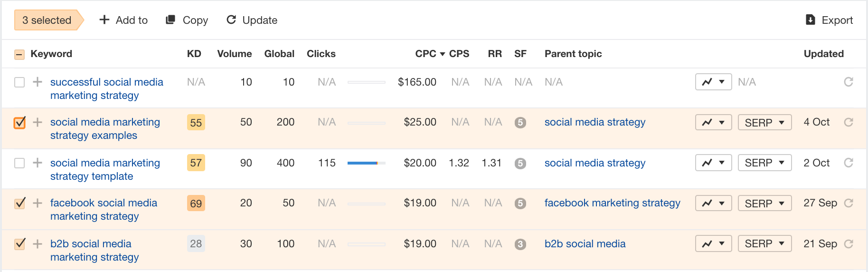868x272 pixels.
Task: Open trend chart dropdown for successful row
Action: point(714,82)
